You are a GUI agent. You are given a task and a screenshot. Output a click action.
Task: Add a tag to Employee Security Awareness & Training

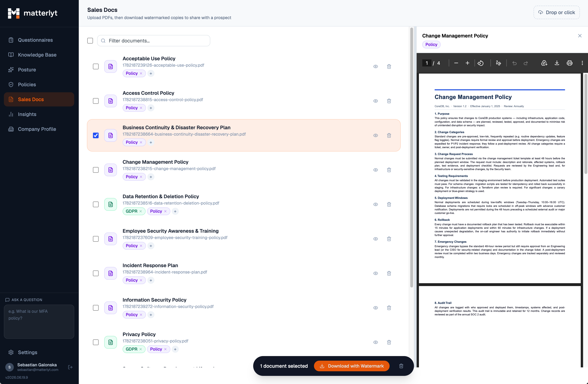[151, 246]
